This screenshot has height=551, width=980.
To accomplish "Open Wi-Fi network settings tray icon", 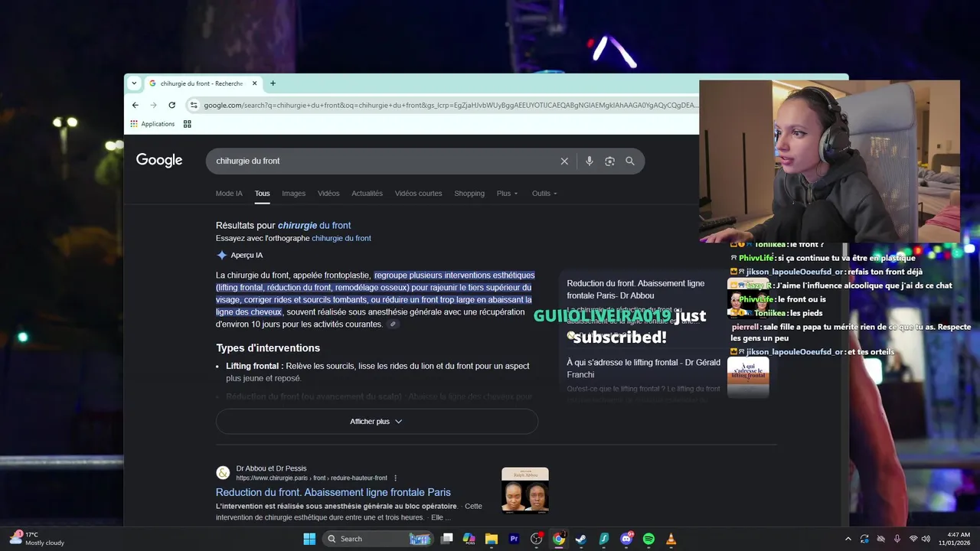I will [914, 539].
